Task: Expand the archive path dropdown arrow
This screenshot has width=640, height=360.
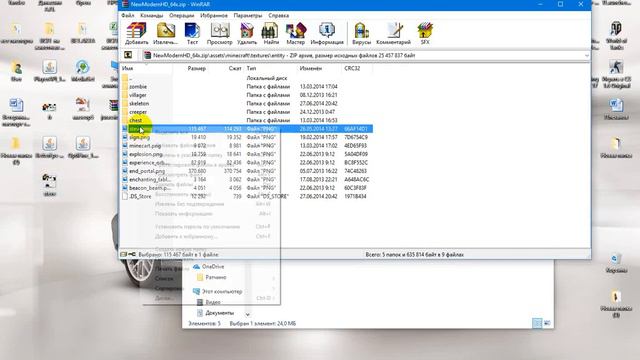Action: 587,56
